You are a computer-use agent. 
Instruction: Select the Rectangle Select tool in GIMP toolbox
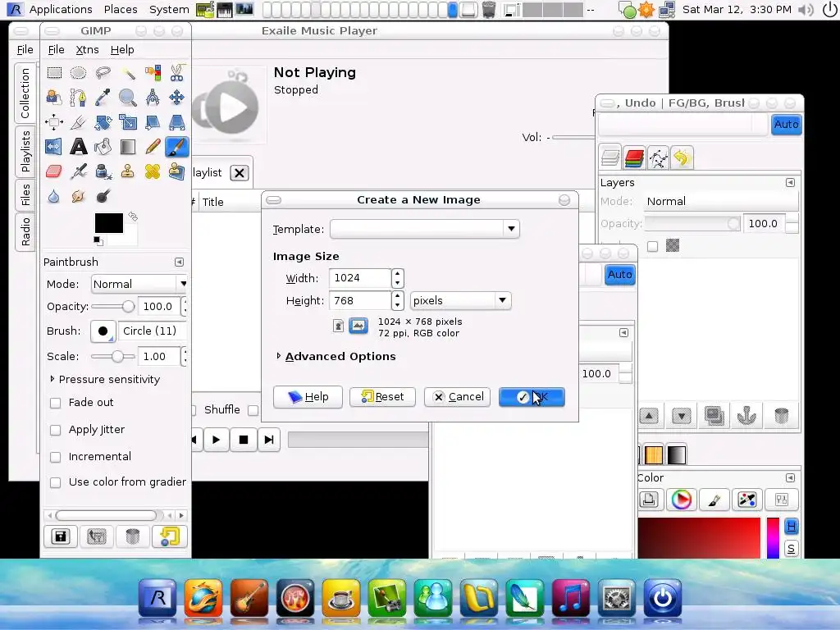[54, 73]
